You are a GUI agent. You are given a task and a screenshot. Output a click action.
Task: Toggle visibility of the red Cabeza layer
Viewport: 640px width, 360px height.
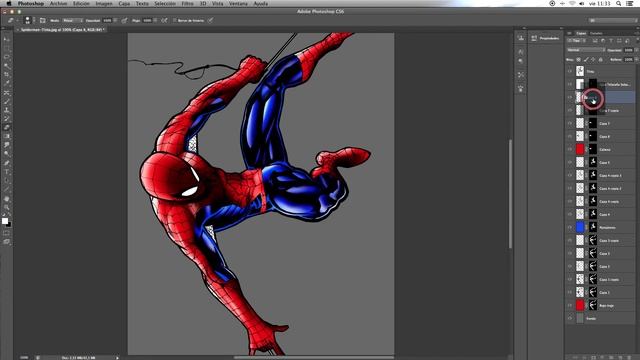point(570,149)
